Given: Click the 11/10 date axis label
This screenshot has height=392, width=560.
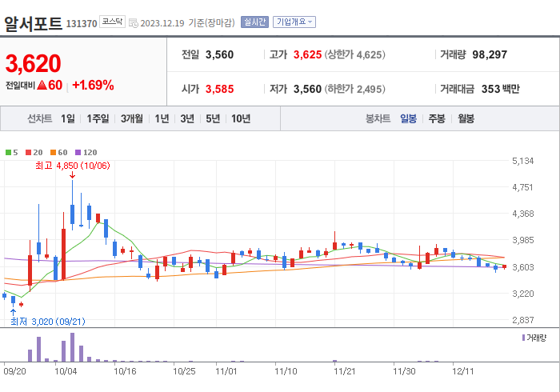Looking at the screenshot, I should (x=286, y=371).
